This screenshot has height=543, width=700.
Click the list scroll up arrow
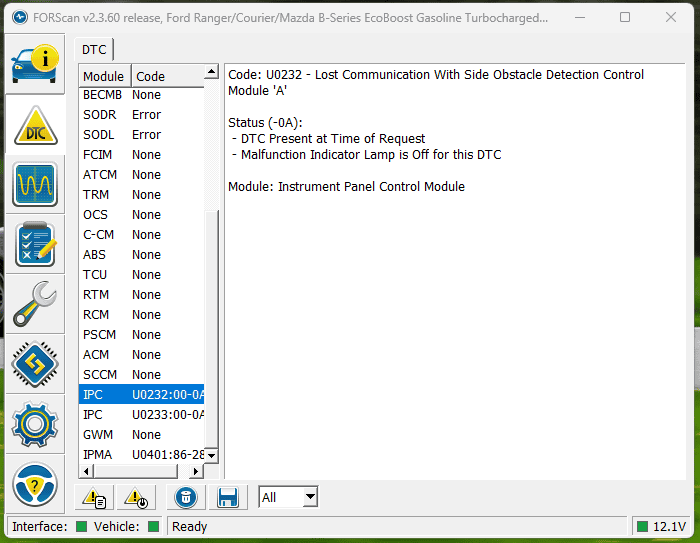tap(212, 72)
